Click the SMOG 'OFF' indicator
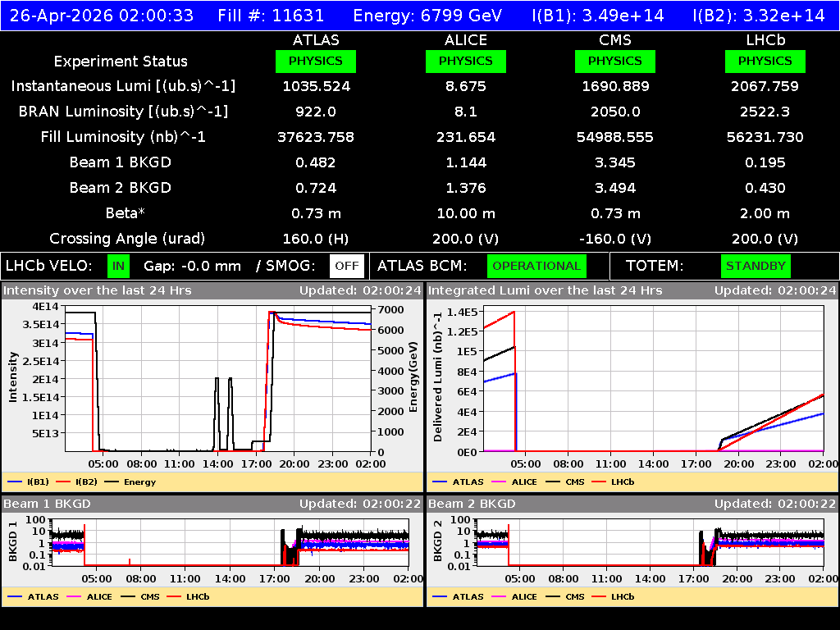The width and height of the screenshot is (840, 630). coord(347,267)
